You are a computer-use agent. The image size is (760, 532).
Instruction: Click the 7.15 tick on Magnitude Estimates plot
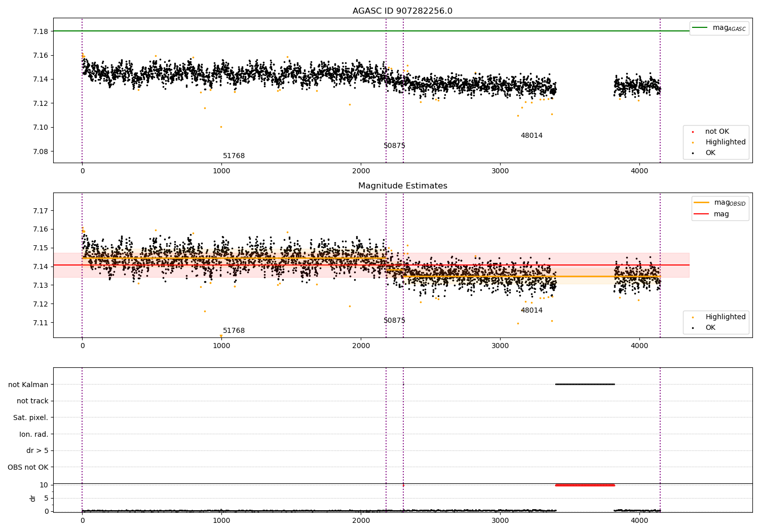(40, 248)
